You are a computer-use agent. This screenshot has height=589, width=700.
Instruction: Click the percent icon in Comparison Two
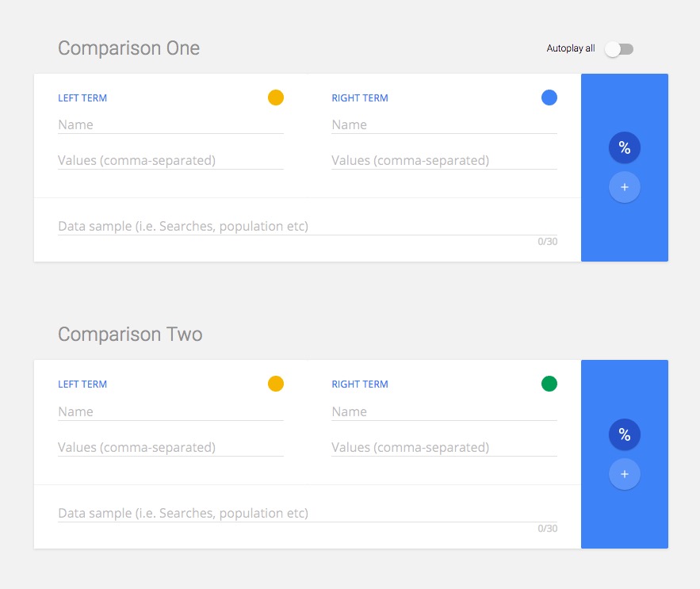[625, 434]
